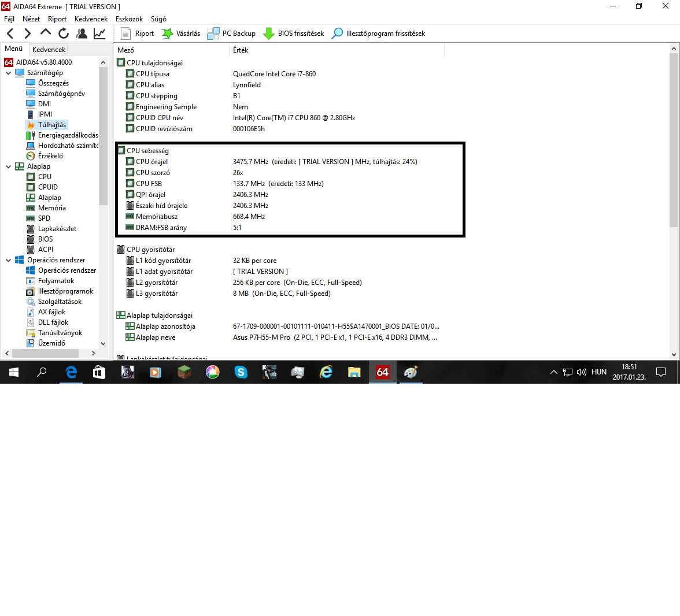Open the Riport toolbar button

point(138,34)
